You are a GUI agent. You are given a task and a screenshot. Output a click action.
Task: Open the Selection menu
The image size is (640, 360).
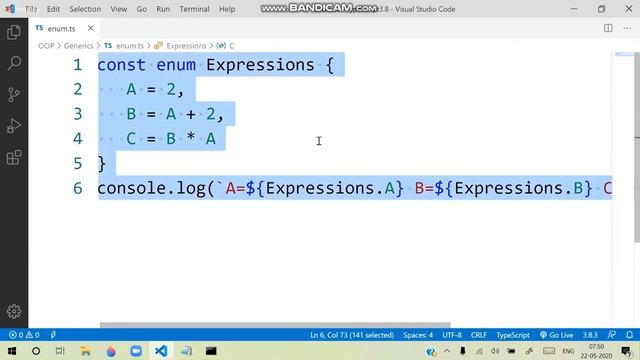point(85,9)
